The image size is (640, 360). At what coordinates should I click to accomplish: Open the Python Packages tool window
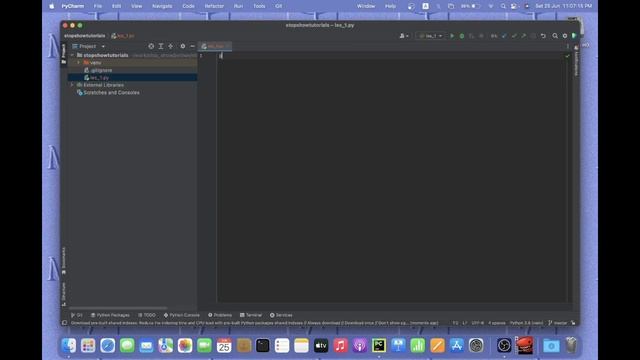tap(110, 315)
